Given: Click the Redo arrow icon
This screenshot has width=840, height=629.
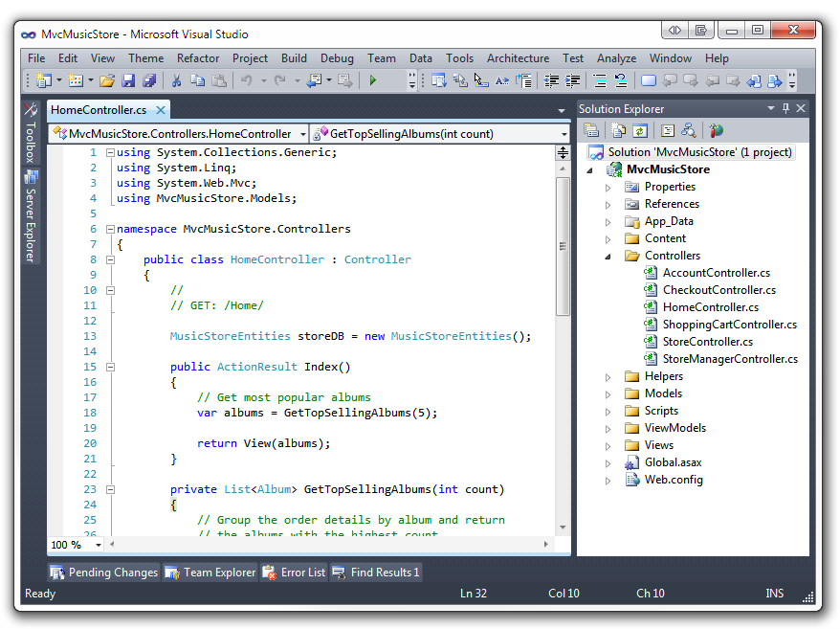Looking at the screenshot, I should [x=279, y=81].
